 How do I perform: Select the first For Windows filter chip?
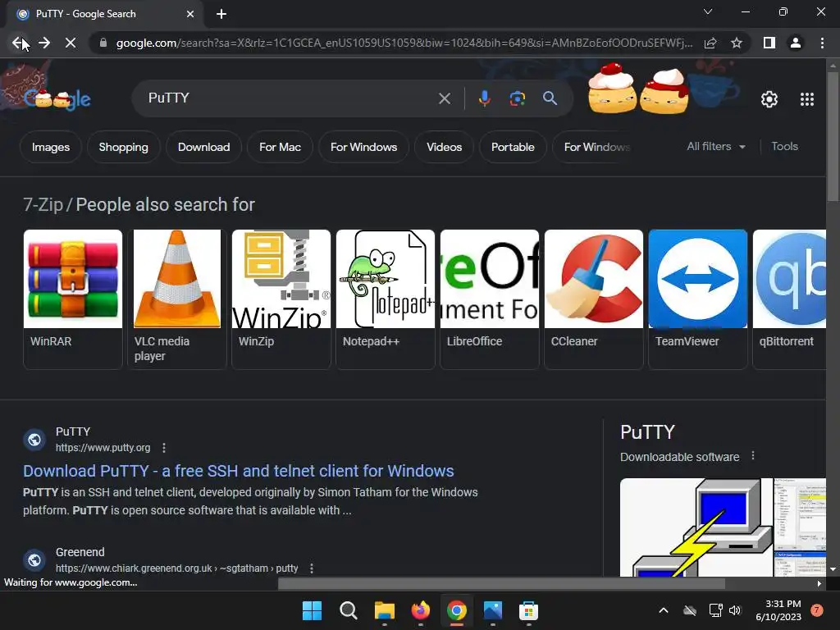[363, 147]
